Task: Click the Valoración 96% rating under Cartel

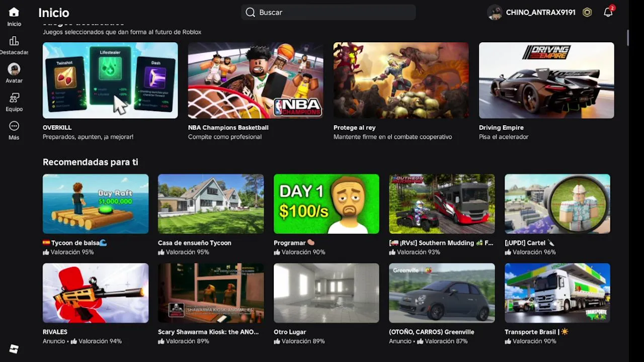Action: point(530,252)
